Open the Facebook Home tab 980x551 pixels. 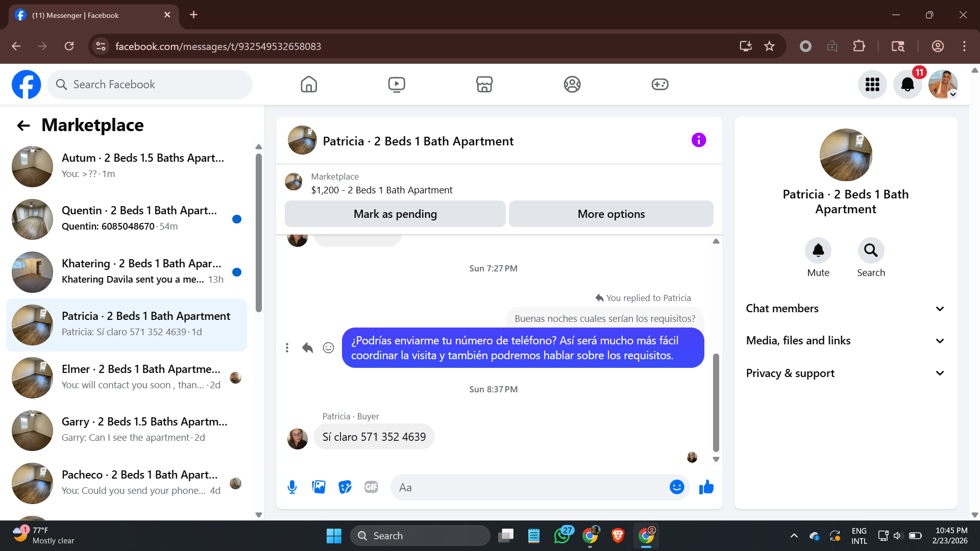click(309, 84)
